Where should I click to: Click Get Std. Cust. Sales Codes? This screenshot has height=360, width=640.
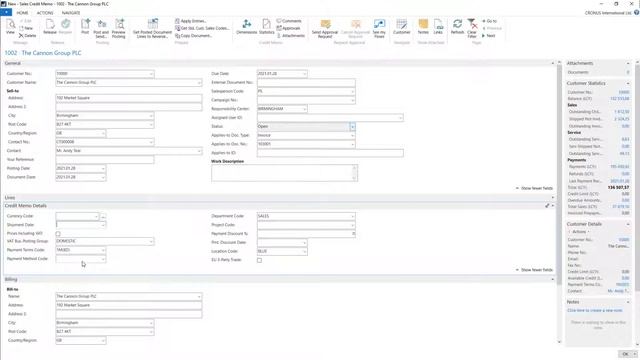(x=202, y=28)
